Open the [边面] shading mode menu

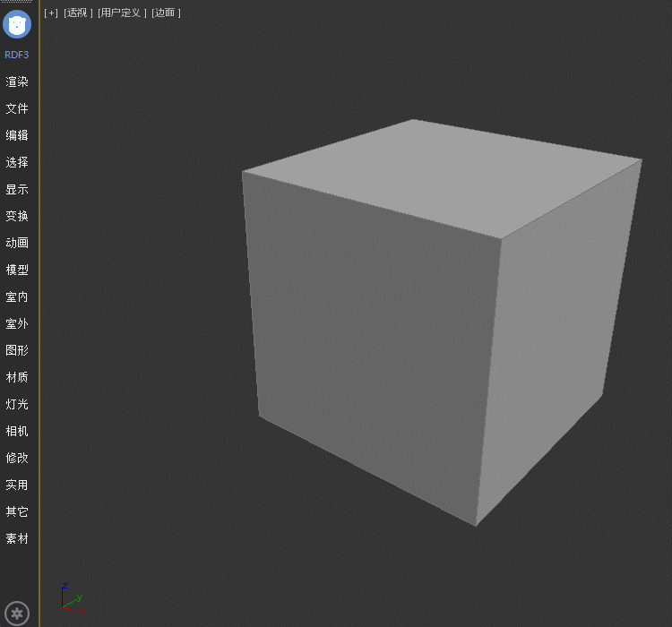point(166,13)
